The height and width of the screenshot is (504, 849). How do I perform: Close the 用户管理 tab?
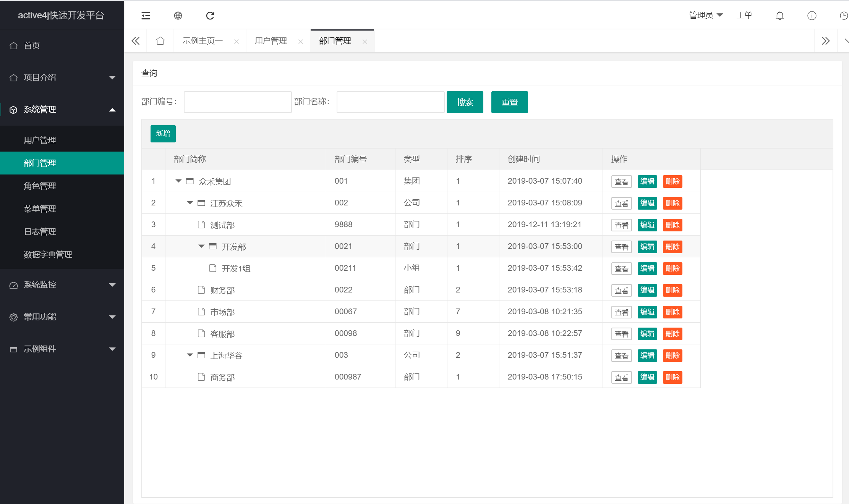click(x=301, y=42)
